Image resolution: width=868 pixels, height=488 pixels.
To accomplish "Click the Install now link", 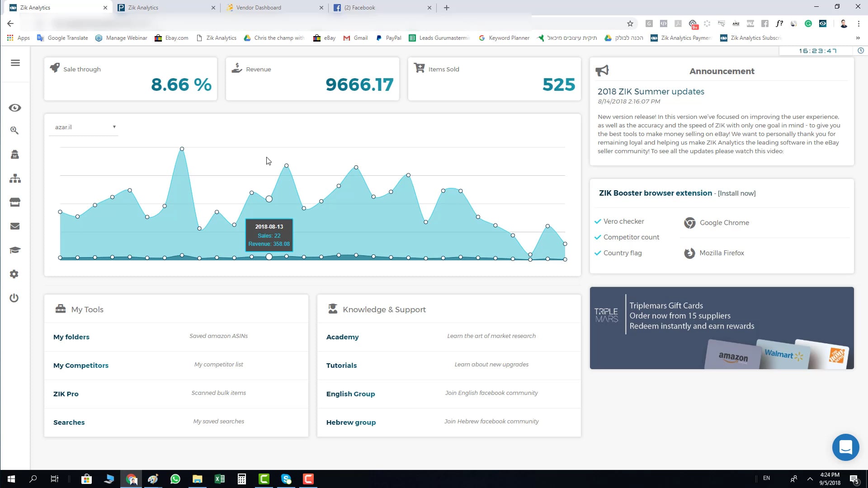I will (x=737, y=193).
